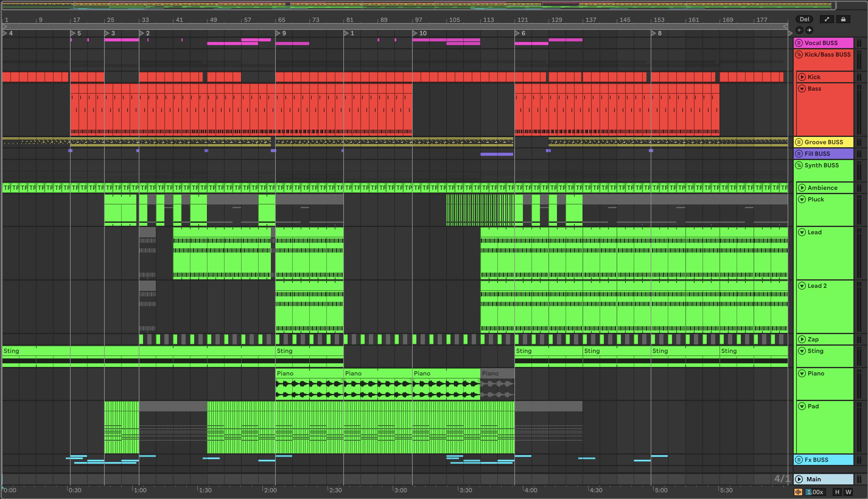Select the second Piano clip

coord(377,385)
